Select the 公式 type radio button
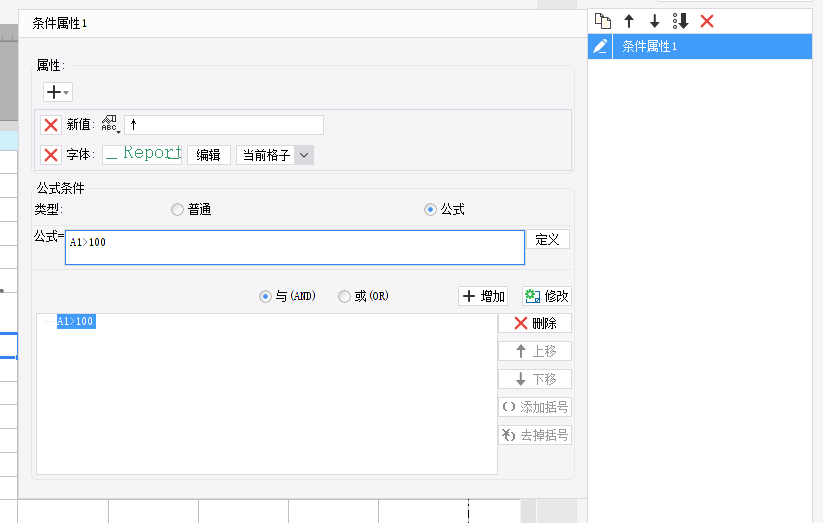The width and height of the screenshot is (823, 523). point(430,210)
